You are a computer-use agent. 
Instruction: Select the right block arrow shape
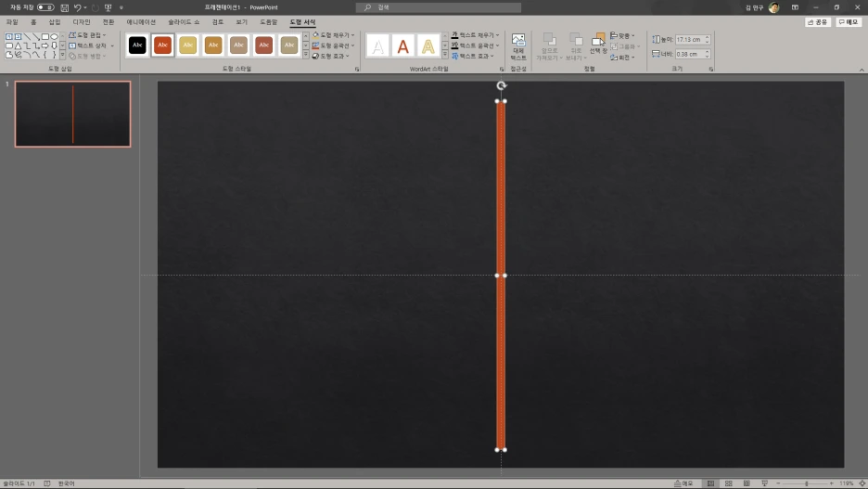[x=45, y=46]
